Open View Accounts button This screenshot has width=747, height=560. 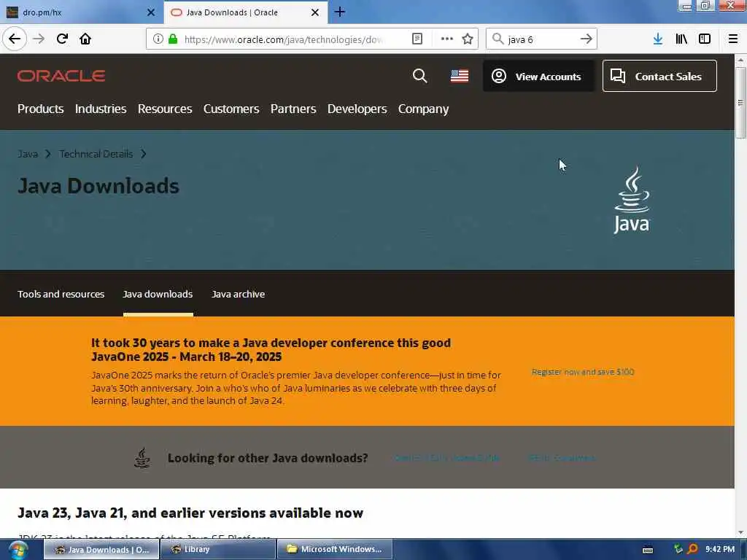click(x=538, y=76)
